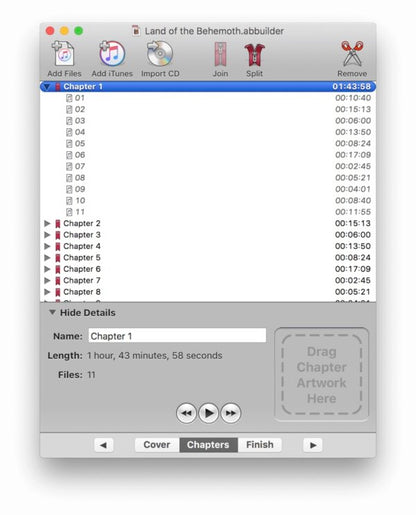Switch to the Cover tab
Image resolution: width=416 pixels, height=515 pixels.
coord(157,445)
